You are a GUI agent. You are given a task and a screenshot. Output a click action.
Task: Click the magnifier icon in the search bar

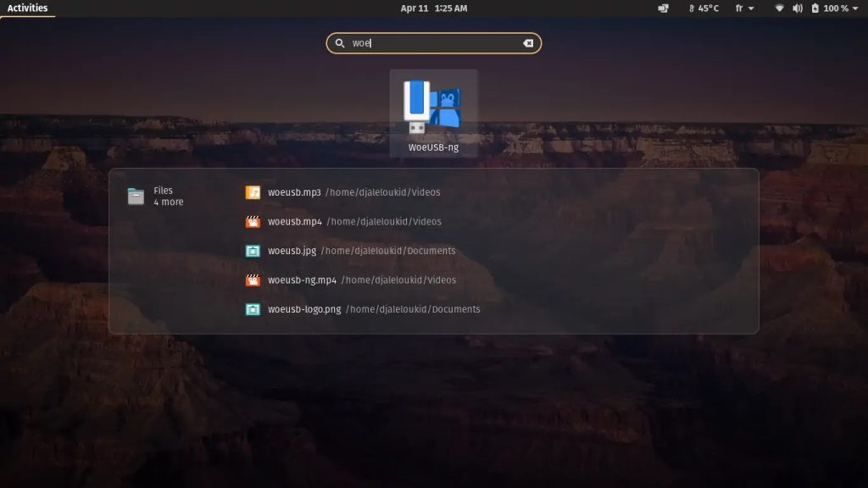340,43
